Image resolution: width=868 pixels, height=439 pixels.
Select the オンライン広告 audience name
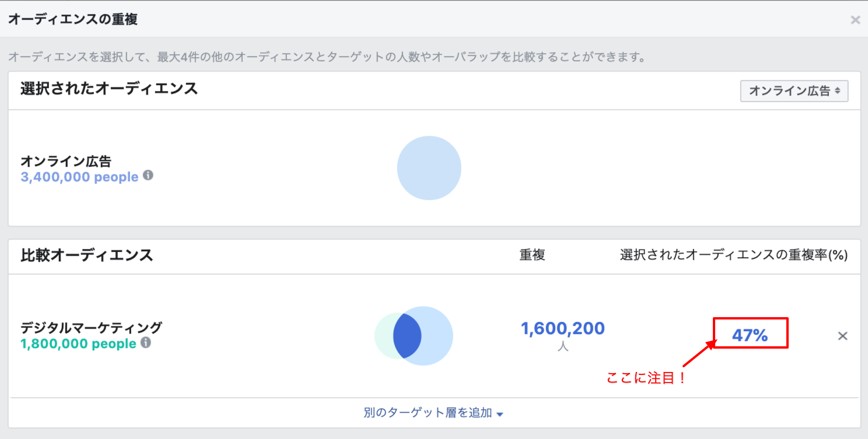coord(66,161)
